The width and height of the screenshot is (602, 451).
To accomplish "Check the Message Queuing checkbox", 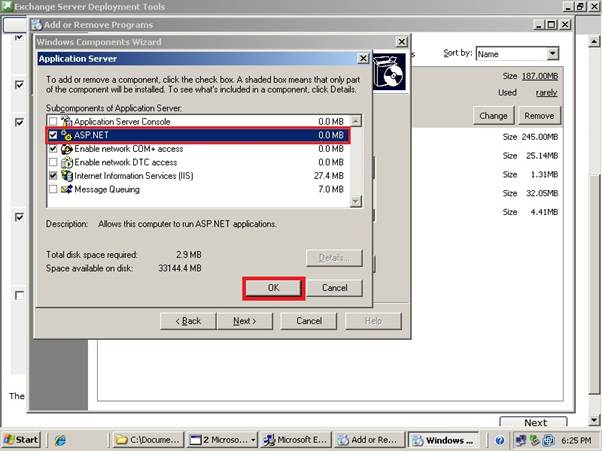I will pyautogui.click(x=53, y=189).
